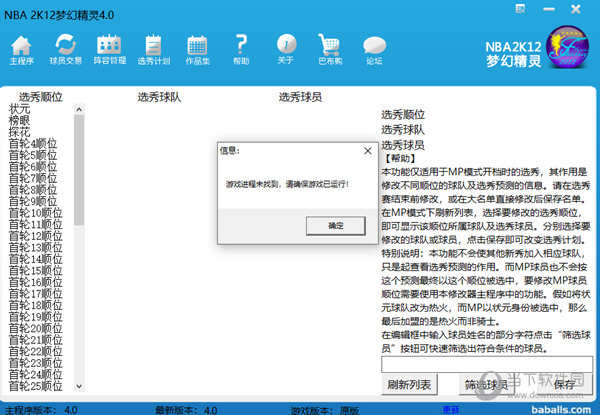Screen dimensions: 600x415
Task: Select 首轮24顺位 in the list
Action: coord(36,374)
